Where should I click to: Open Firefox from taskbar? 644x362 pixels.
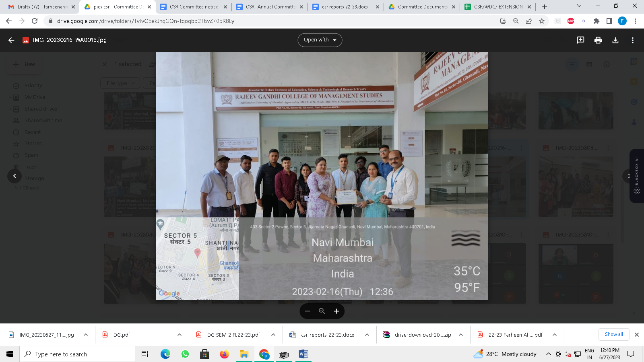pos(224,354)
